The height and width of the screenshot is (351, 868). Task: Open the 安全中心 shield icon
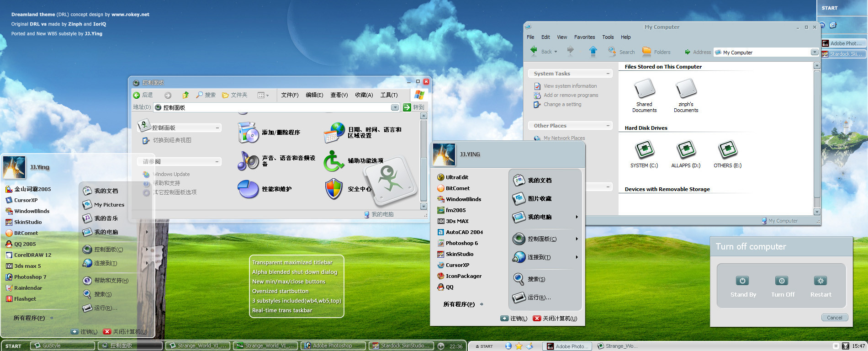(x=334, y=189)
